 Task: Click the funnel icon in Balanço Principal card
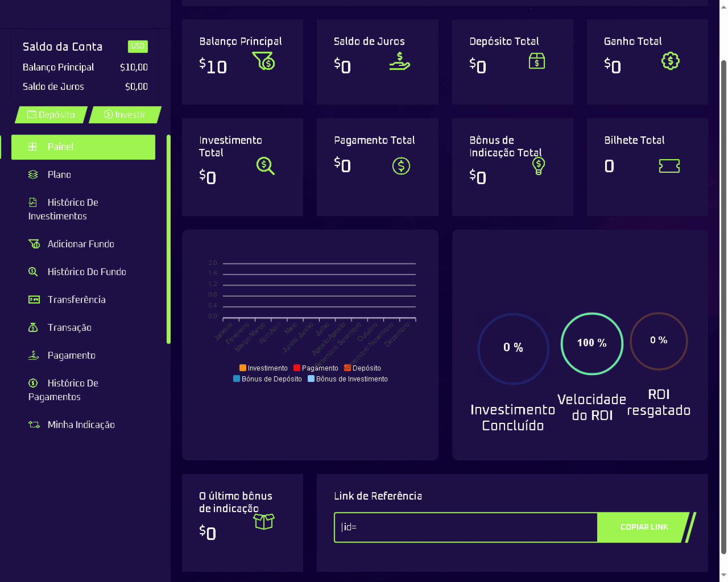264,61
